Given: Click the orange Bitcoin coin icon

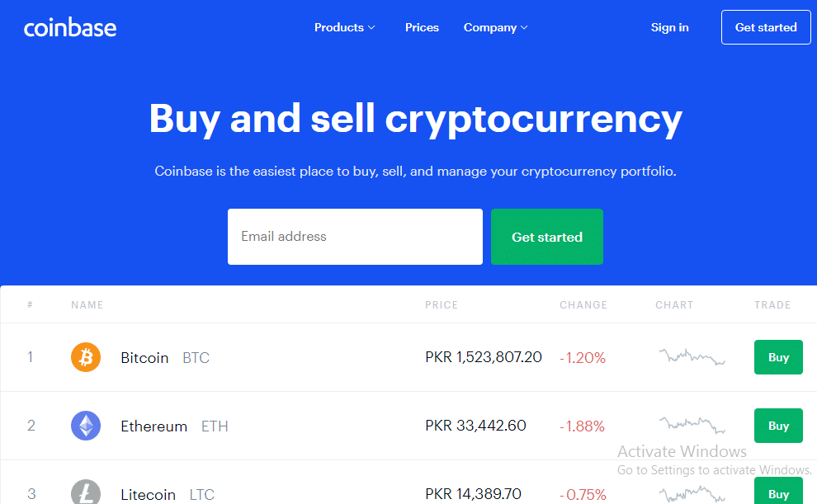Looking at the screenshot, I should point(86,357).
